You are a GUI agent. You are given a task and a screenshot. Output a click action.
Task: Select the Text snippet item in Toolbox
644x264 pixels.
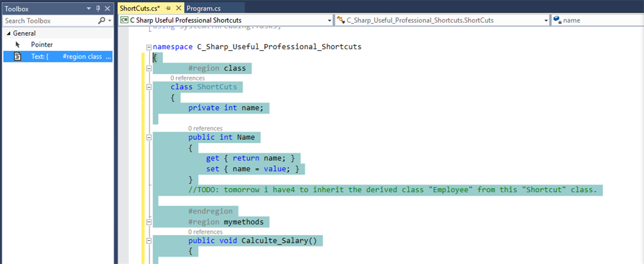(x=57, y=56)
